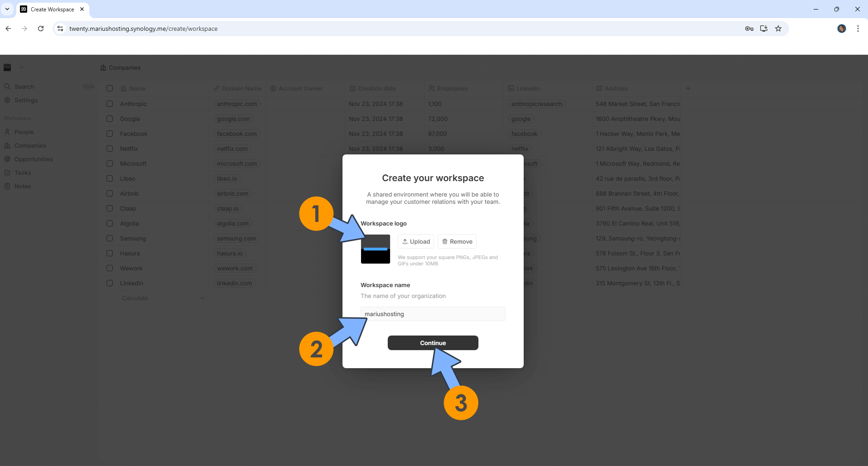Open the Wework company name cell

tap(131, 268)
